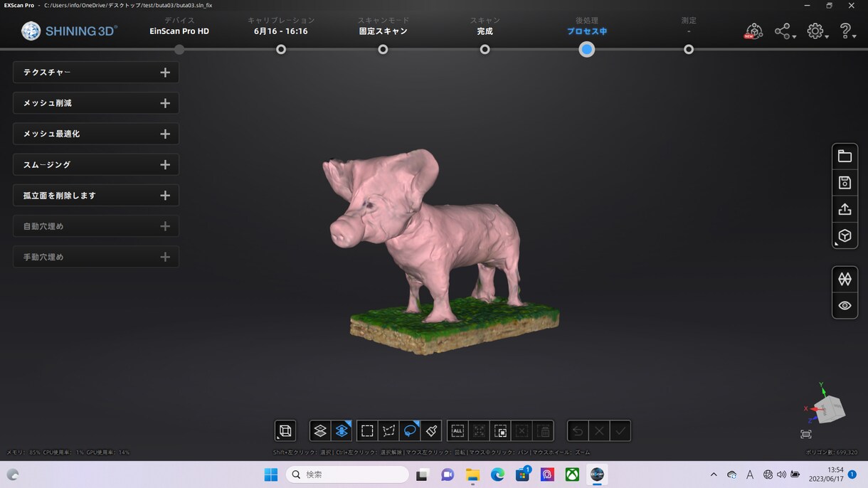Image resolution: width=868 pixels, height=488 pixels.
Task: Click the taskbar 検索 search box
Action: click(x=347, y=474)
